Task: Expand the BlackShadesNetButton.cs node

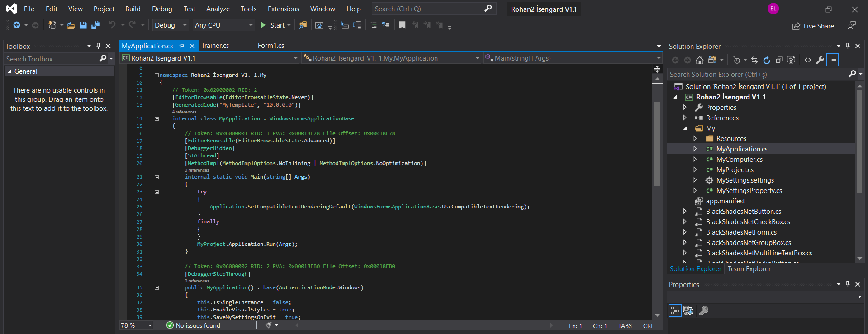Action: 685,212
